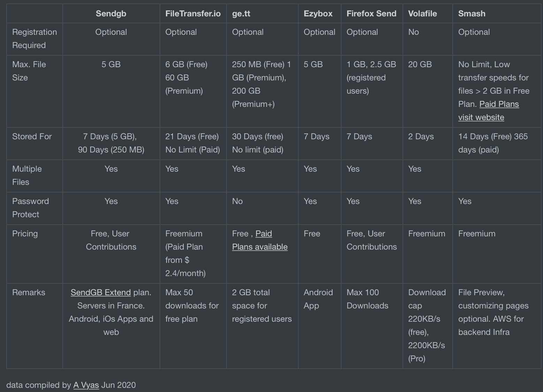Select the Multiple Files row label
This screenshot has height=392, width=543.
click(x=27, y=175)
